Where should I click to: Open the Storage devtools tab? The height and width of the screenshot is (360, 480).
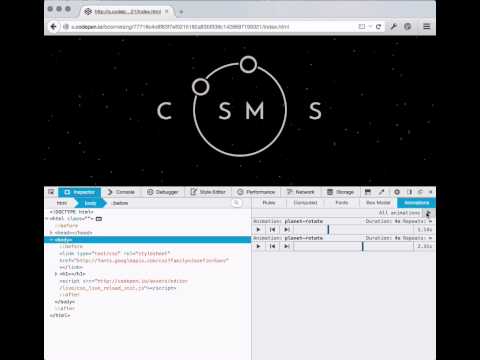[x=340, y=192]
